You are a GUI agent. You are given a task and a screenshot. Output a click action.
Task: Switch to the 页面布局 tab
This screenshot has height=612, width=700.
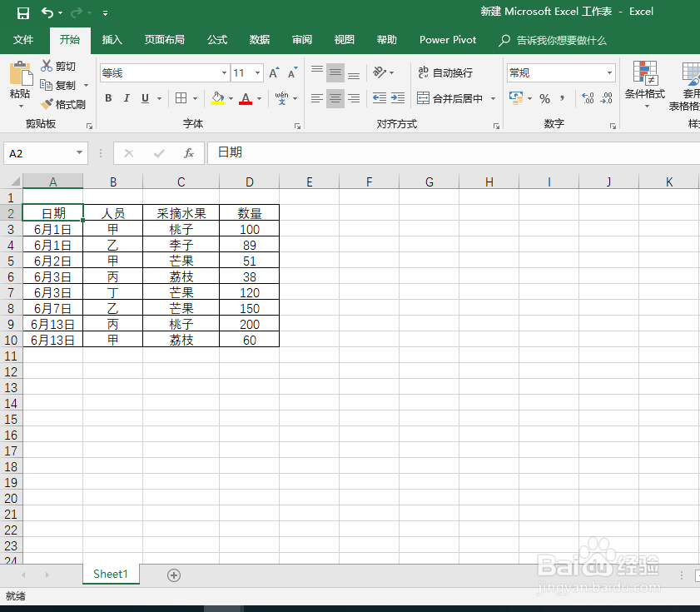[164, 40]
